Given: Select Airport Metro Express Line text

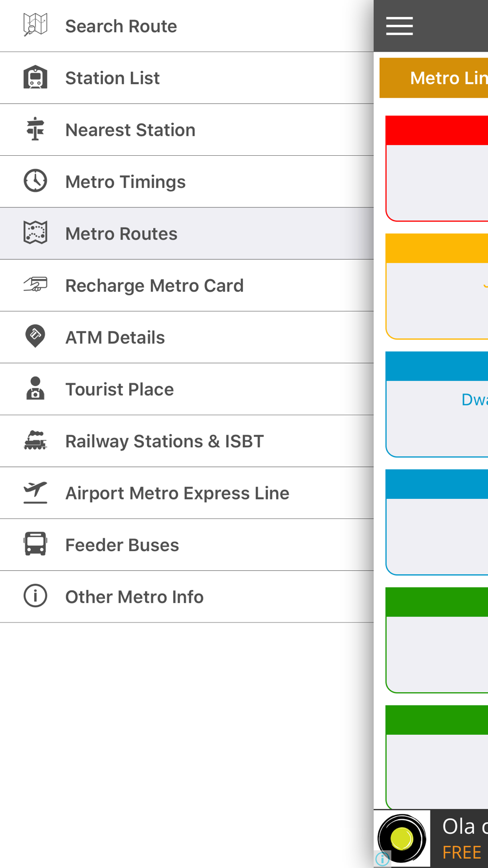Looking at the screenshot, I should (177, 493).
